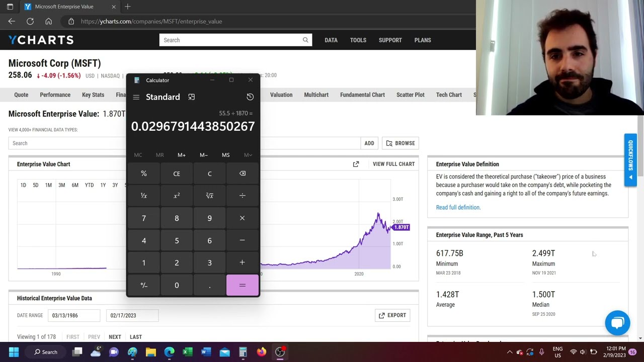
Task: Click the open-in-new-window chart icon
Action: [x=356, y=164]
